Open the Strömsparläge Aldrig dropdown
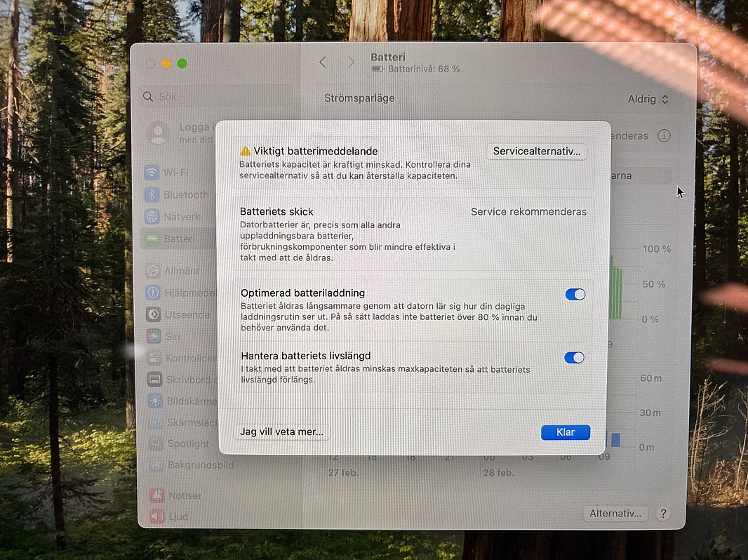Screen dimensions: 748x560 tap(648, 100)
